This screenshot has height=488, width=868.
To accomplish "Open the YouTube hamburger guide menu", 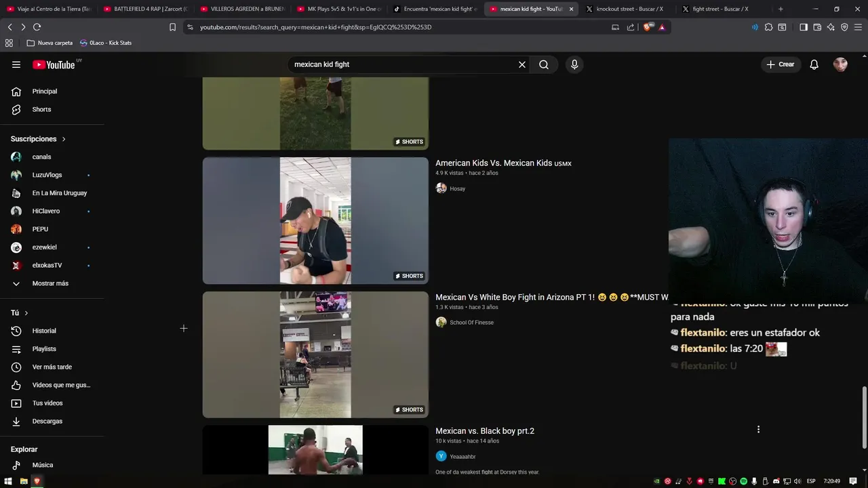I will (x=16, y=64).
